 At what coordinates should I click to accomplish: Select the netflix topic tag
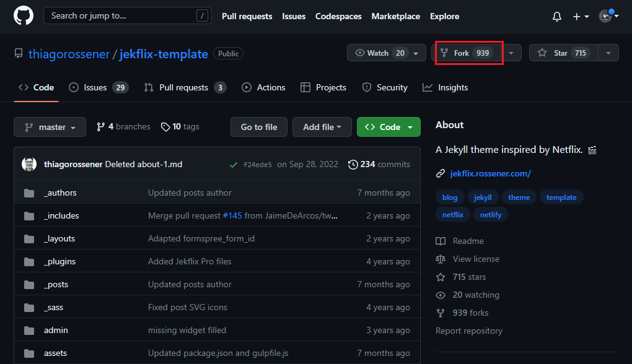point(453,215)
